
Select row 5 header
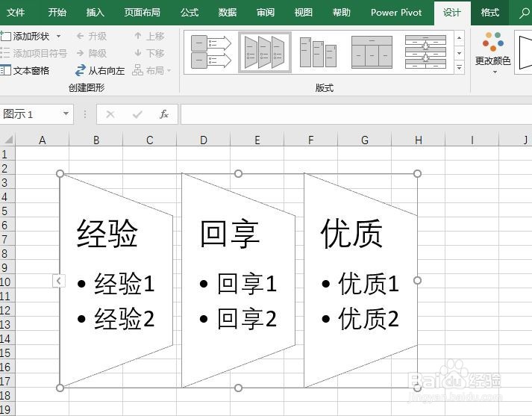pyautogui.click(x=7, y=211)
